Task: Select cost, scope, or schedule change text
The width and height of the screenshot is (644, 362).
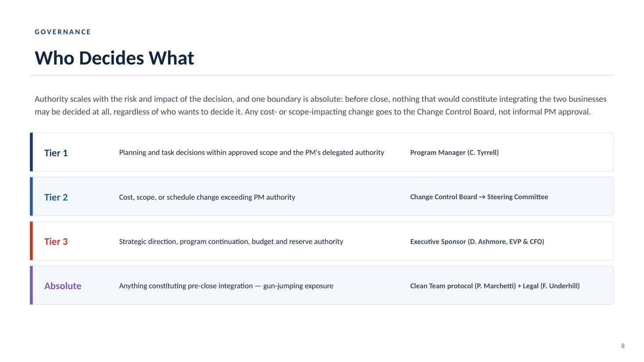Action: pyautogui.click(x=207, y=197)
